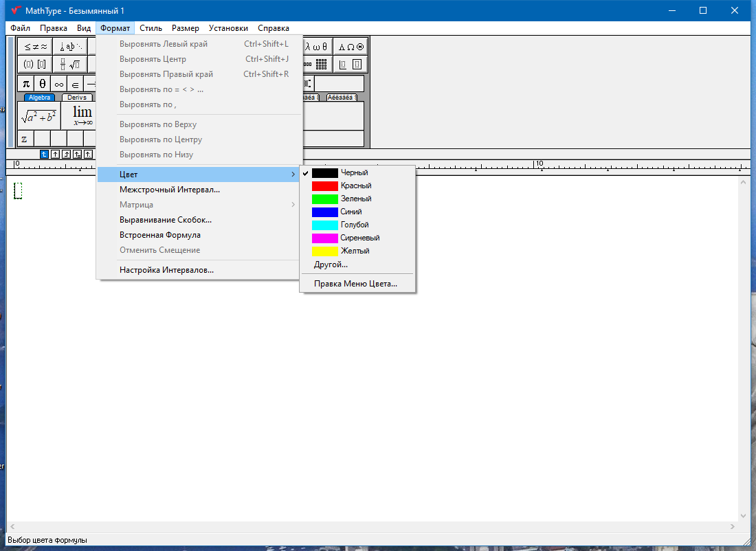Open the fraction and radical templates palette
The height and width of the screenshot is (551, 756).
point(70,64)
